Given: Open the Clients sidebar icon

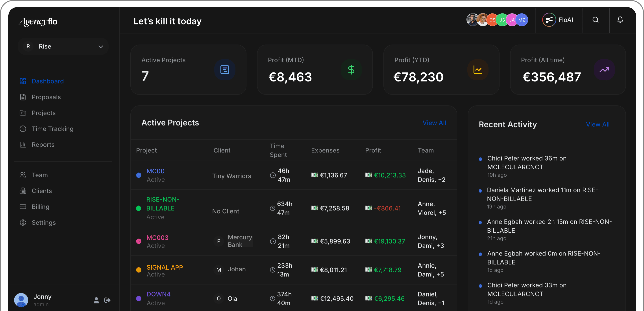Looking at the screenshot, I should (x=23, y=191).
